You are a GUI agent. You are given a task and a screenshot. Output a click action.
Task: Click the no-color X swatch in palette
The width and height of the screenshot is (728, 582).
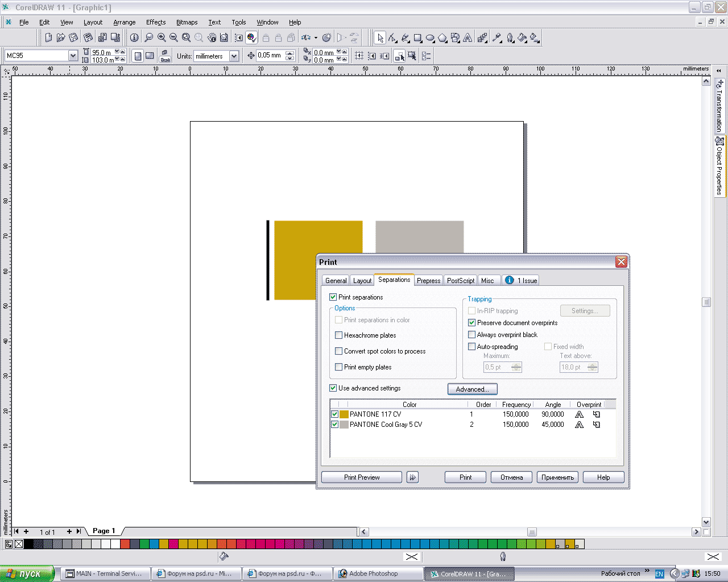pyautogui.click(x=19, y=544)
